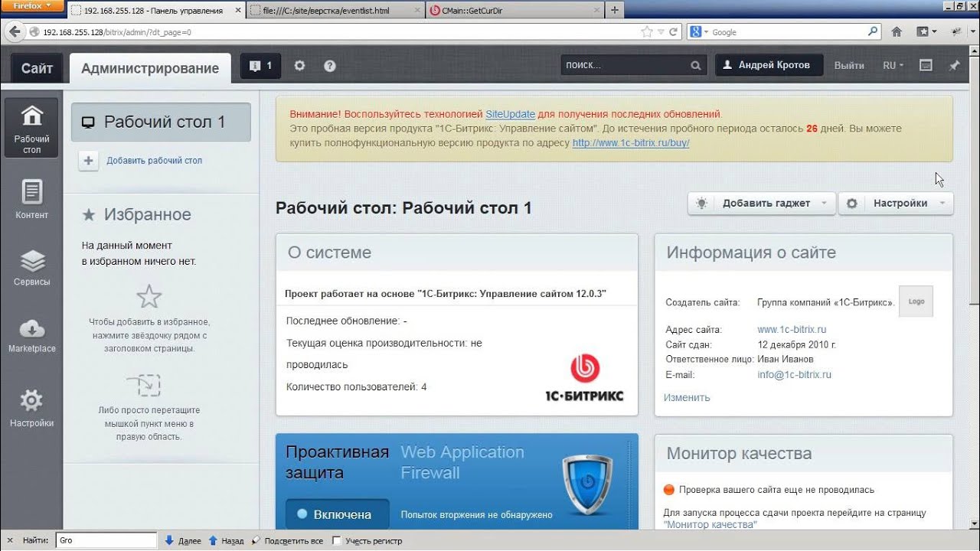This screenshot has height=551, width=980.
Task: Open the URL history dropdown arrow
Action: click(x=661, y=32)
